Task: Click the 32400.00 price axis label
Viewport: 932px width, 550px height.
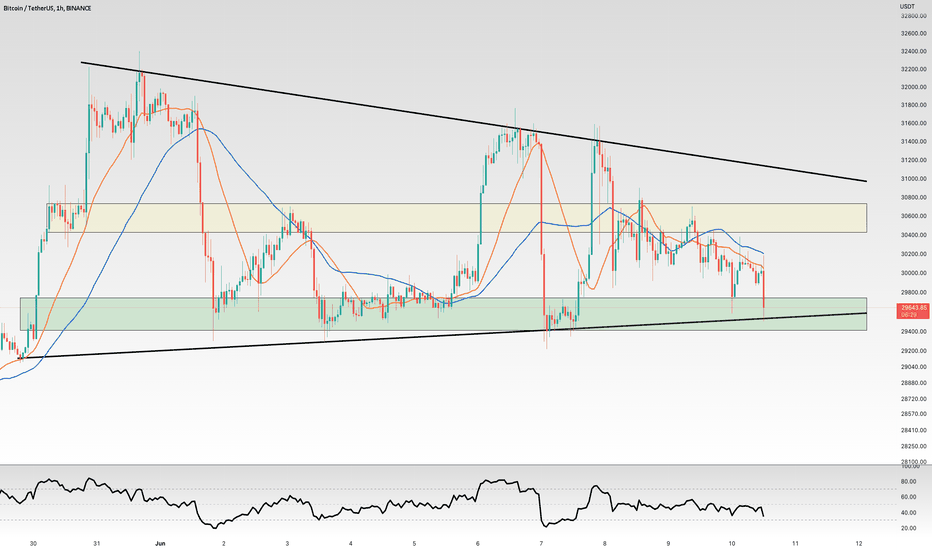Action: click(914, 52)
